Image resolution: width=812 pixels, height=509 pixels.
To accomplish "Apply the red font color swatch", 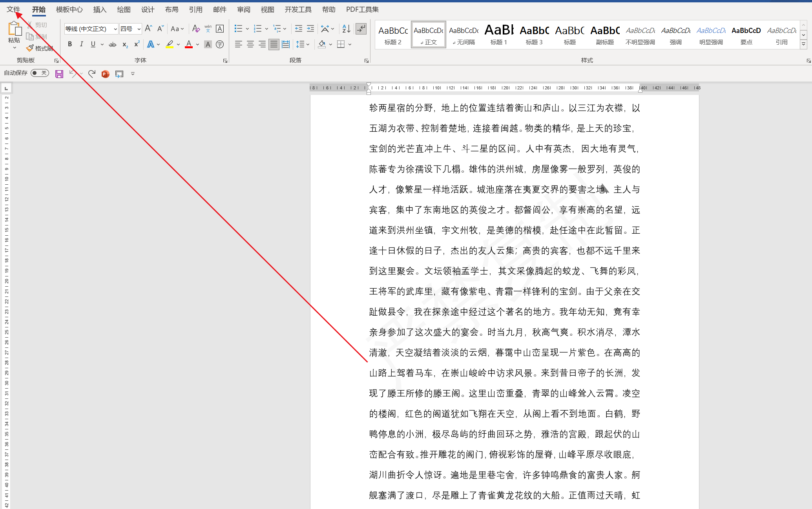I will coord(188,44).
